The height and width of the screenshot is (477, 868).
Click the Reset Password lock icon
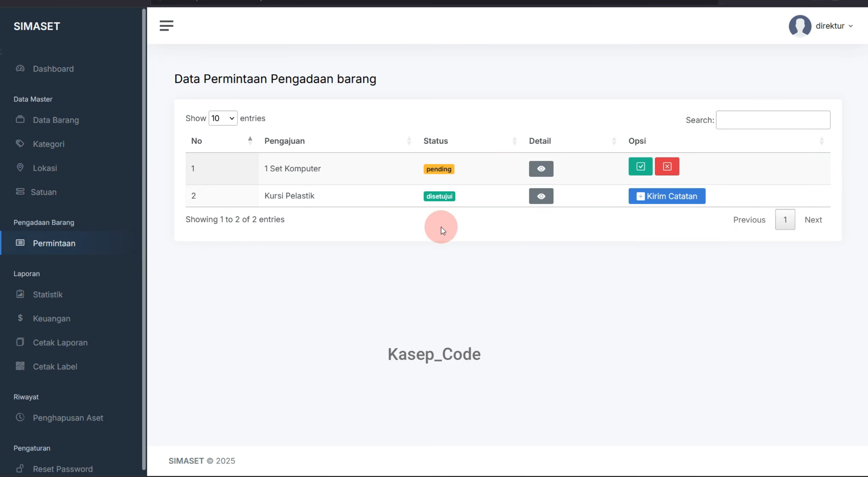pos(20,469)
